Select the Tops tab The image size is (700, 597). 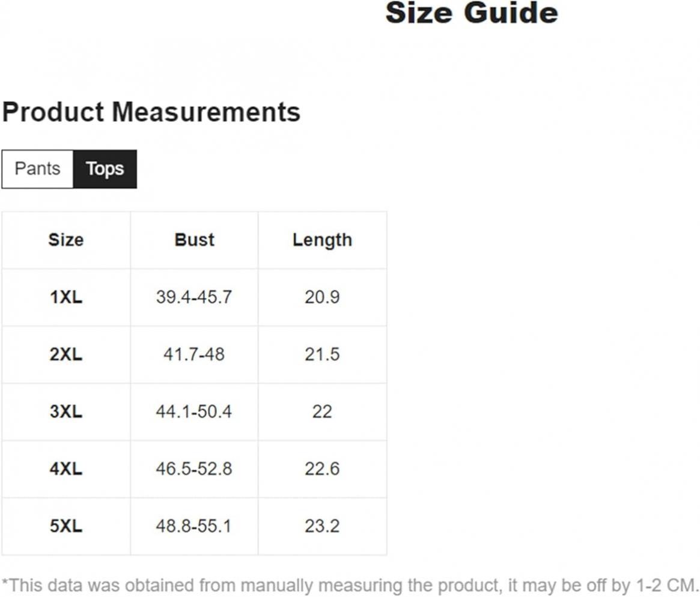105,169
